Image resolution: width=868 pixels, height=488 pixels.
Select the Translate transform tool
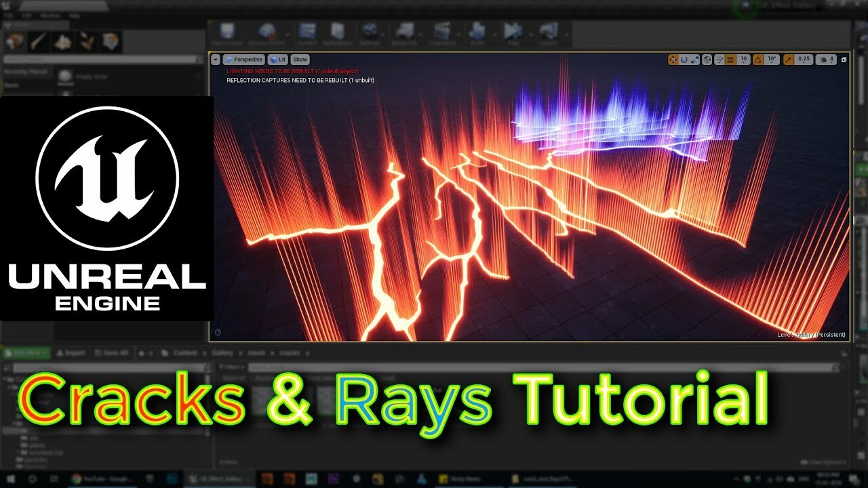pyautogui.click(x=673, y=60)
